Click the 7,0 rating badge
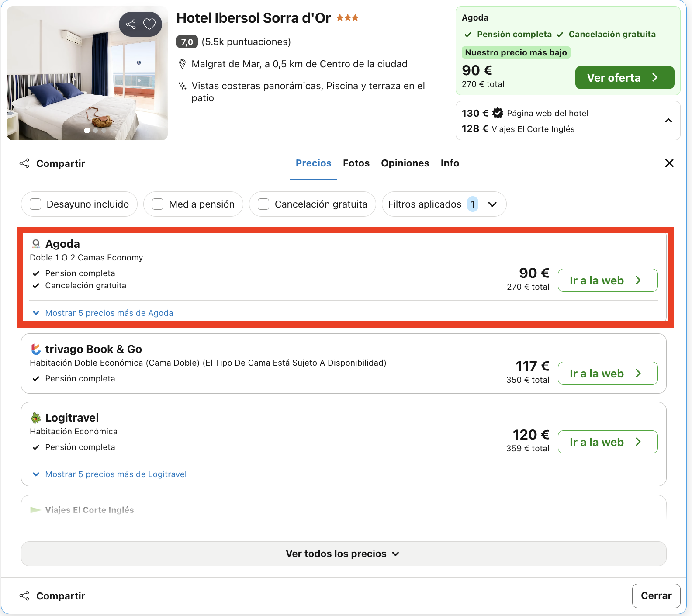692x616 pixels. (187, 42)
